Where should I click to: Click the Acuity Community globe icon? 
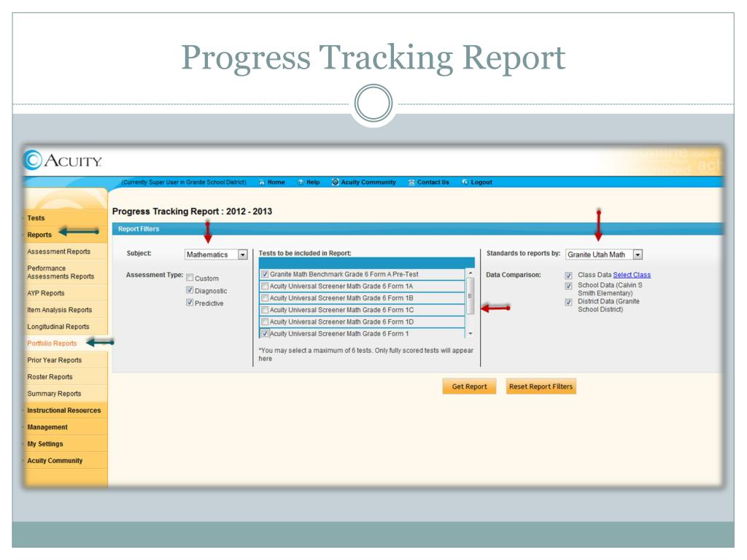click(x=336, y=182)
